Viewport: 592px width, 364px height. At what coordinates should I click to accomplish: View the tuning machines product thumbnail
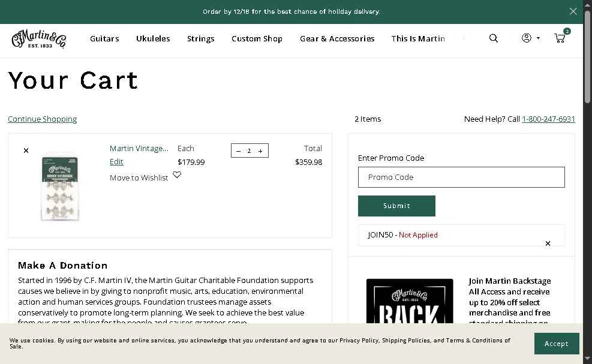[x=59, y=188]
